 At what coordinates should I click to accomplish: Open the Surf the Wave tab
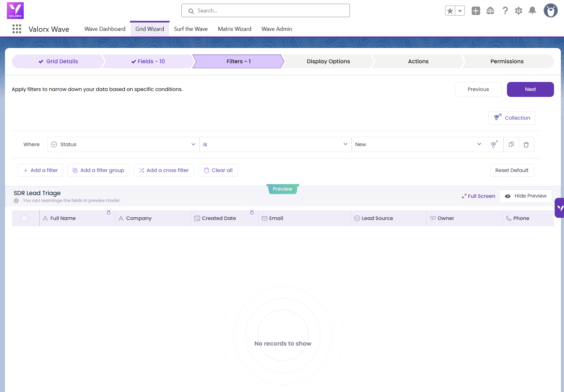pyautogui.click(x=191, y=29)
